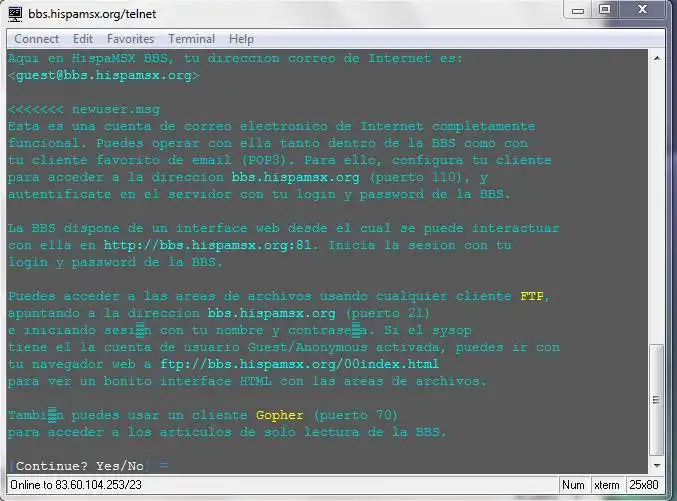This screenshot has height=501, width=677.
Task: Open the Connect menu
Action: pos(36,39)
